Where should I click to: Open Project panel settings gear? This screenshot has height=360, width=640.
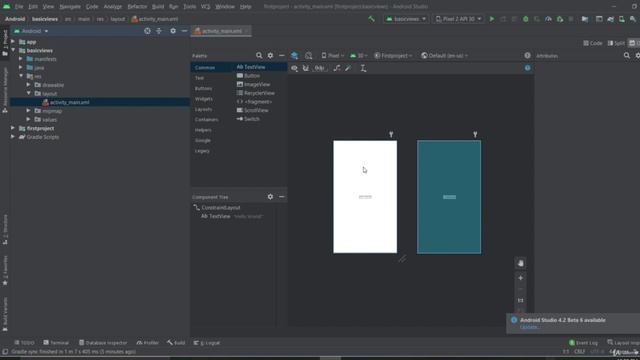173,31
